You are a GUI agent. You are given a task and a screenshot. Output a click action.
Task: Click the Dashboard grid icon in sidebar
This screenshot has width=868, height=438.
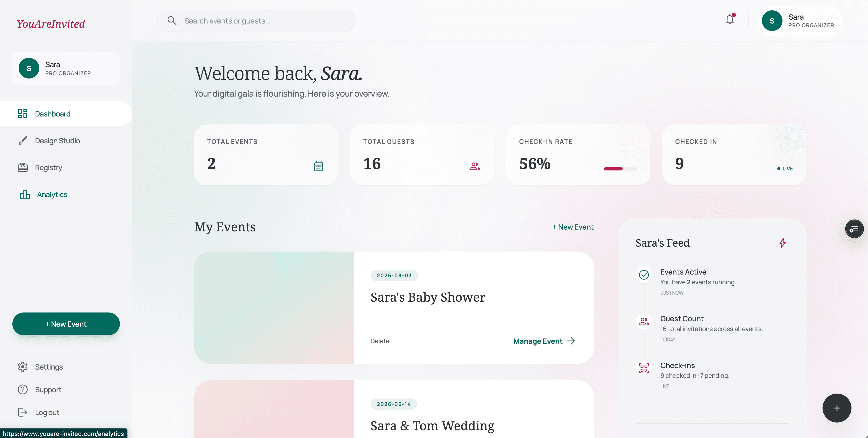click(x=22, y=114)
